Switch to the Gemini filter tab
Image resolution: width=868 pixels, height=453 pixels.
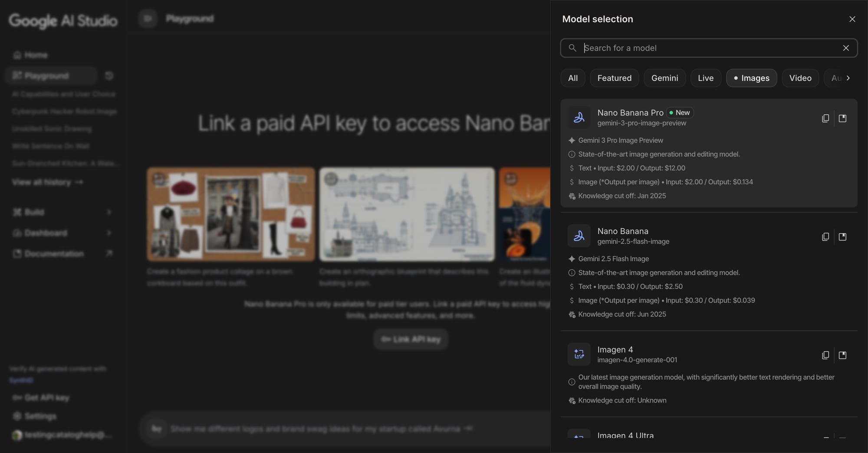coord(664,78)
